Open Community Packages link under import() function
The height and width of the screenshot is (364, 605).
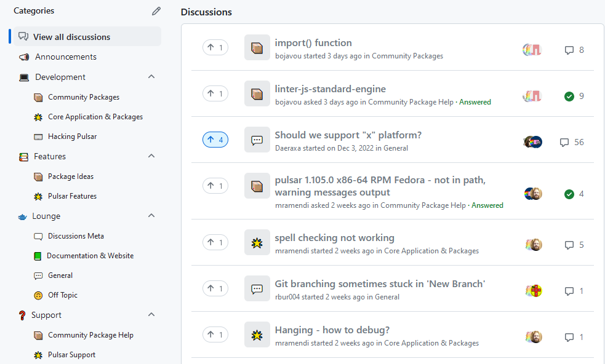pos(407,56)
